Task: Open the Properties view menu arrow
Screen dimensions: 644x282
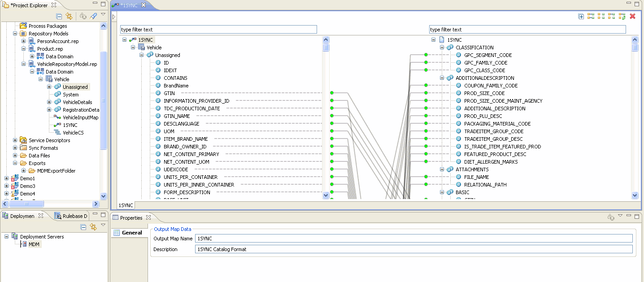Action: click(x=620, y=216)
